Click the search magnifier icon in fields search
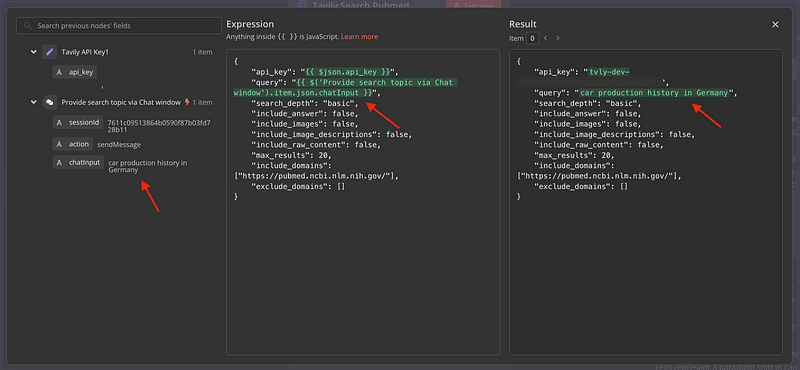 (x=28, y=26)
